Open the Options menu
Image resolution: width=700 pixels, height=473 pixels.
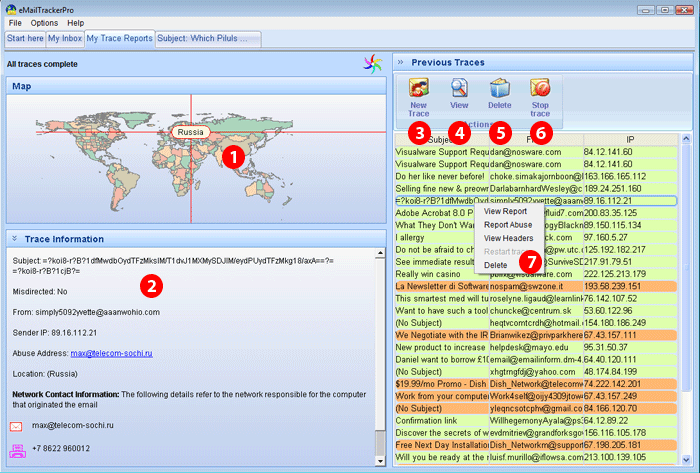click(x=44, y=23)
